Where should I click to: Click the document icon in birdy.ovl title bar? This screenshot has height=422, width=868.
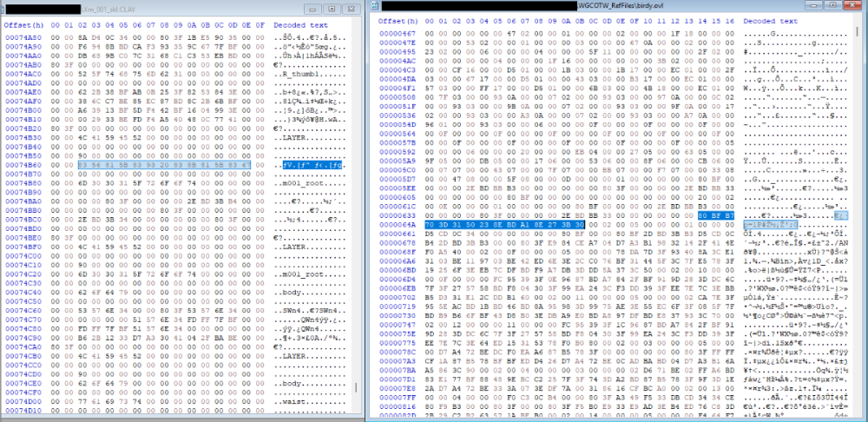tap(375, 6)
